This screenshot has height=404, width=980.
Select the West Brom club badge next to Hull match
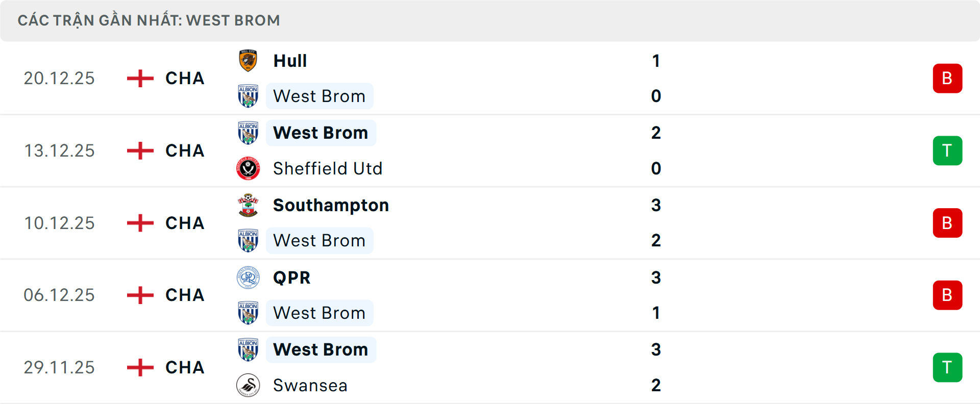(x=249, y=96)
